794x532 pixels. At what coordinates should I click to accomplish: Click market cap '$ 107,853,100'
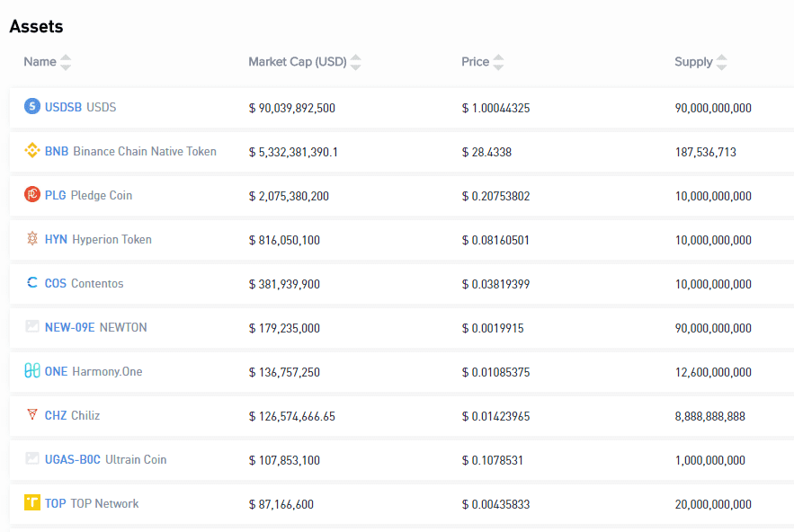(x=284, y=460)
